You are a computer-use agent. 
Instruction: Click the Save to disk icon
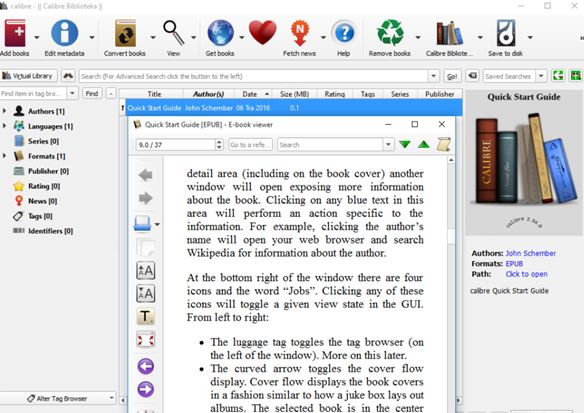pyautogui.click(x=506, y=33)
